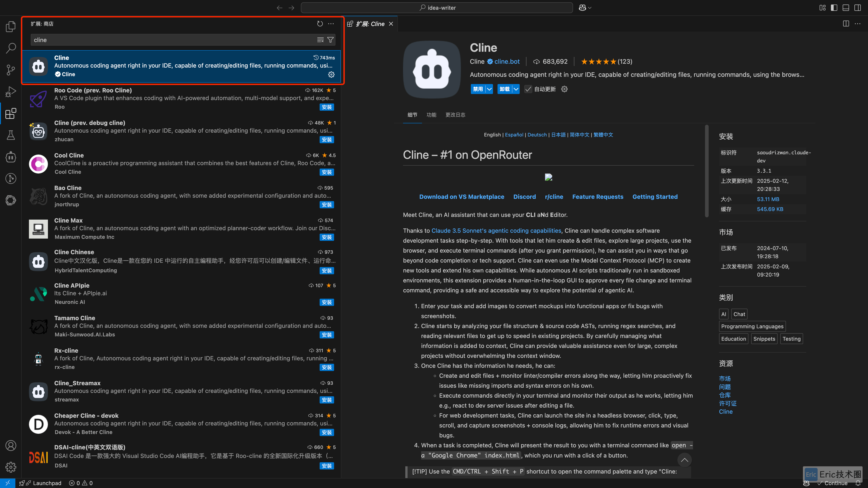The height and width of the screenshot is (488, 868).
Task: Switch to the Details (细节) tab
Action: click(x=412, y=115)
